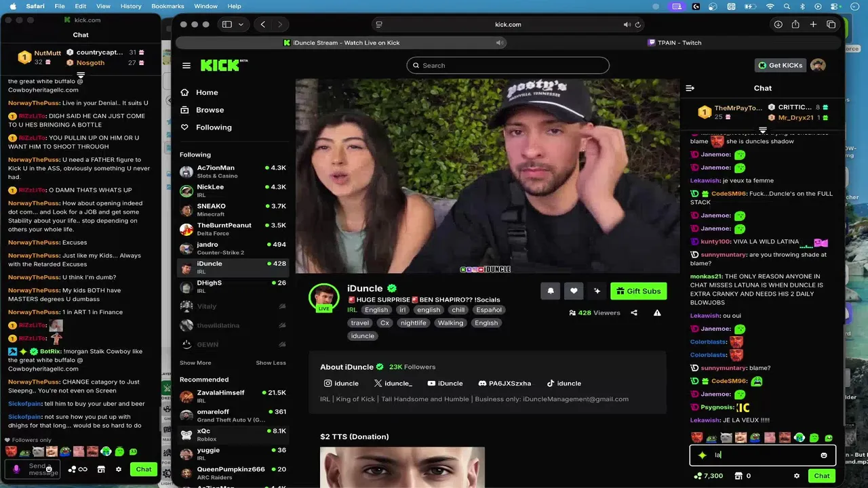This screenshot has width=868, height=488.
Task: Open chat settings gear in main chat
Action: [x=797, y=476]
